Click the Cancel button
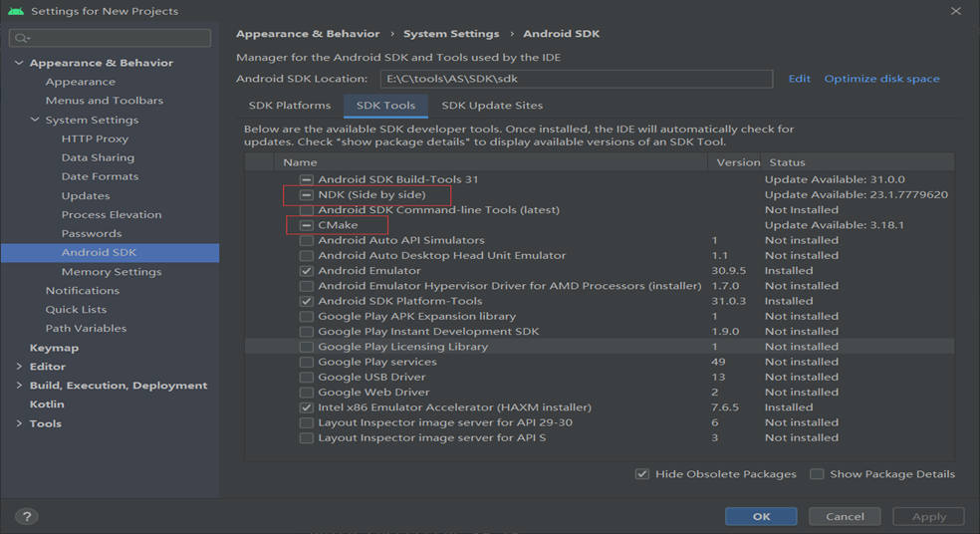 pyautogui.click(x=845, y=516)
